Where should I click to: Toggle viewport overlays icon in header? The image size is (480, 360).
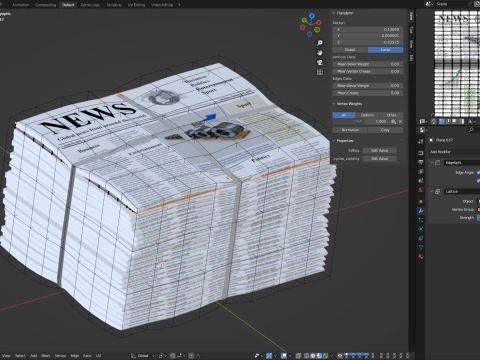pyautogui.click(x=284, y=356)
